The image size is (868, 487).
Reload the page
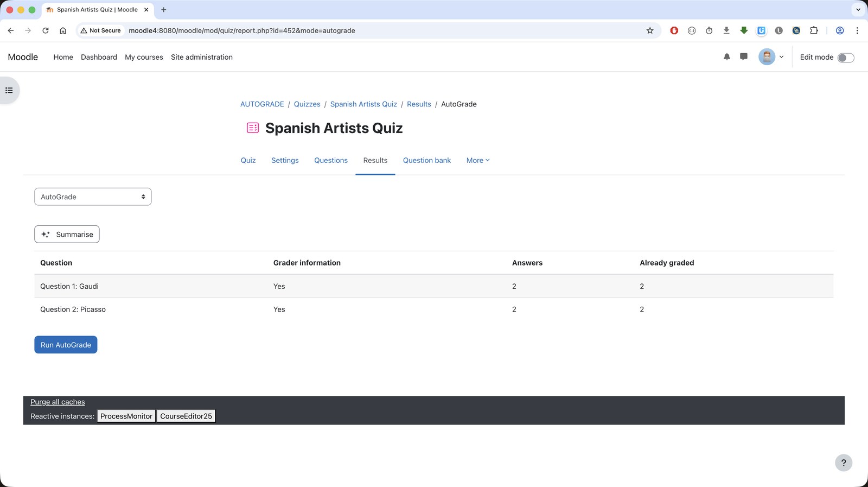[x=46, y=30]
